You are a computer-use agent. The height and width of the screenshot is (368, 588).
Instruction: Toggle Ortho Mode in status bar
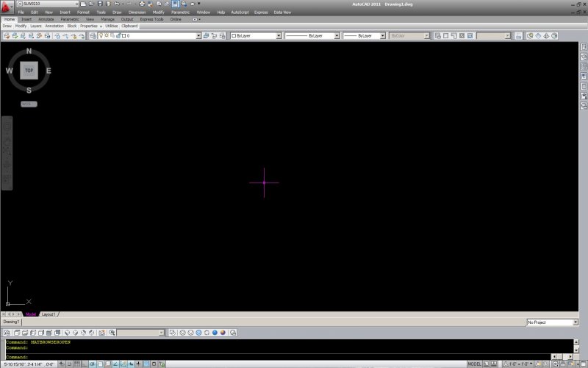click(85, 364)
